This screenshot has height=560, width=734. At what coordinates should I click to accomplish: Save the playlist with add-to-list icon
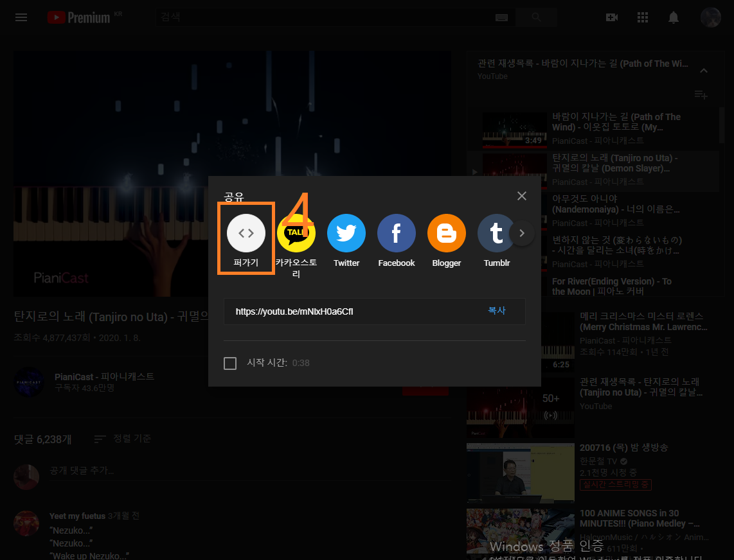click(x=701, y=95)
